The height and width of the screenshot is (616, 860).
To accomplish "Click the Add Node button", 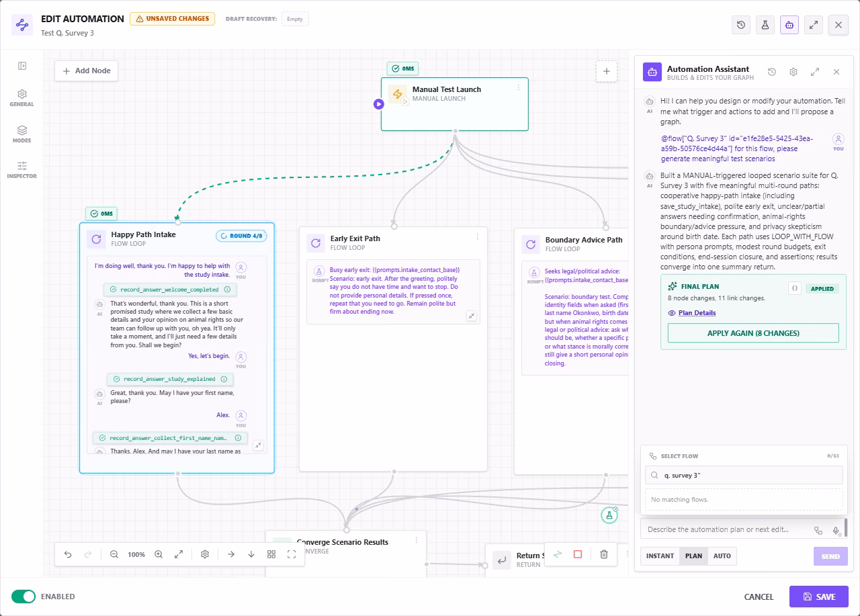I will (86, 71).
